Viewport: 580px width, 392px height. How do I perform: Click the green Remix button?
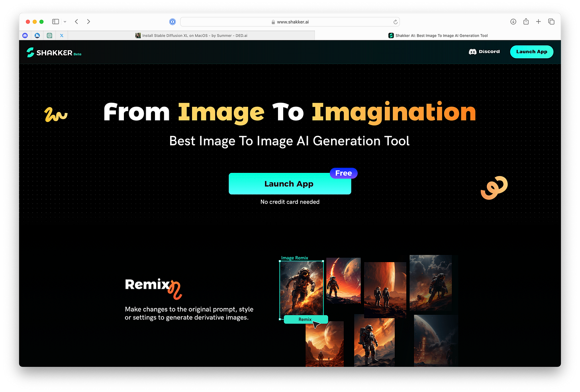(x=306, y=319)
